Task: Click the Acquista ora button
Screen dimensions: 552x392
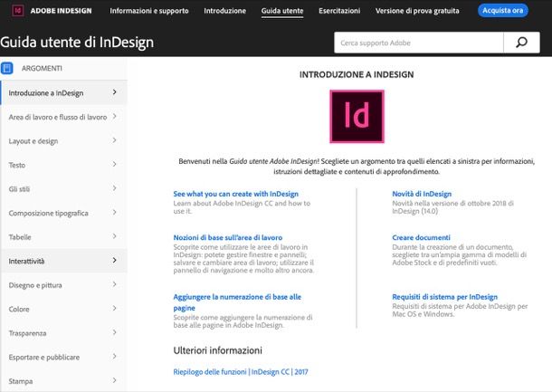Action: tap(503, 11)
